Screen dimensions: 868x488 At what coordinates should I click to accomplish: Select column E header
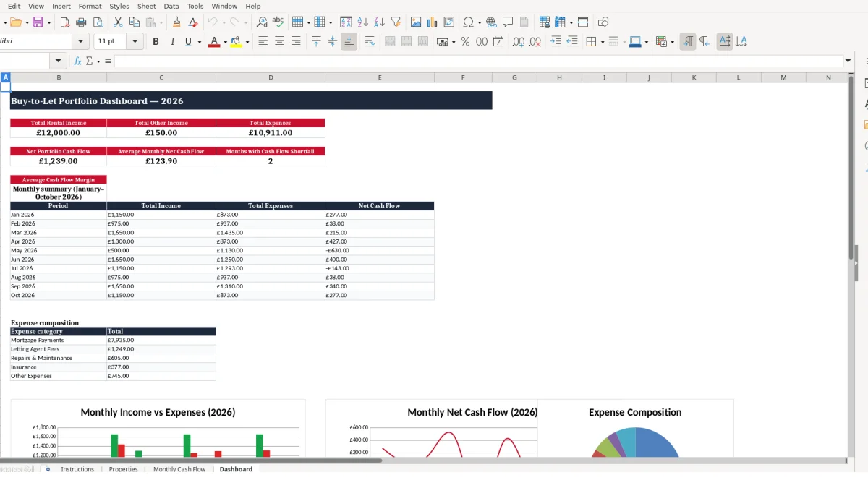[380, 77]
